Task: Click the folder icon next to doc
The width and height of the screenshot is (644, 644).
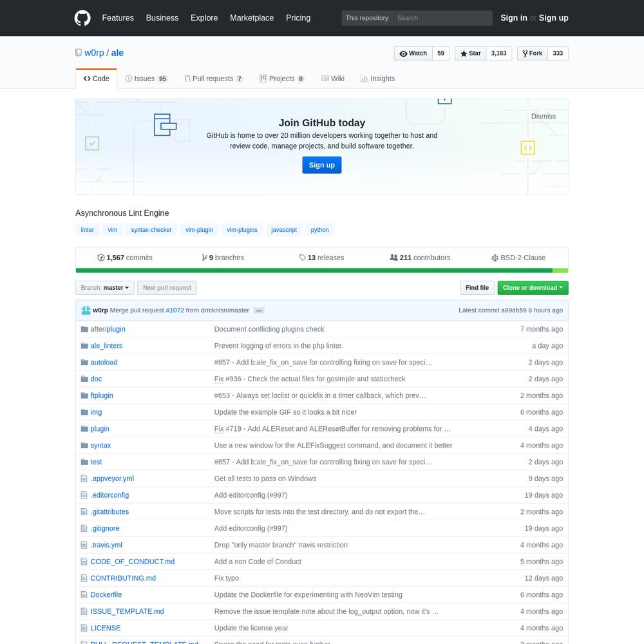Action: 84,379
